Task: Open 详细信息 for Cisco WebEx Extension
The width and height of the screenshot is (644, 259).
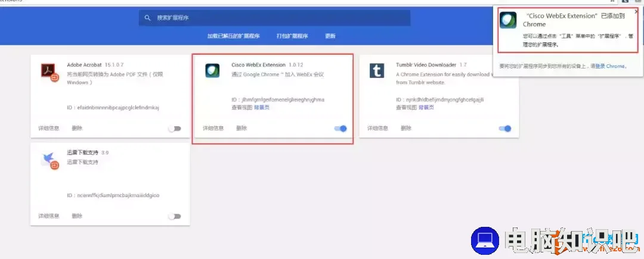Action: click(213, 128)
